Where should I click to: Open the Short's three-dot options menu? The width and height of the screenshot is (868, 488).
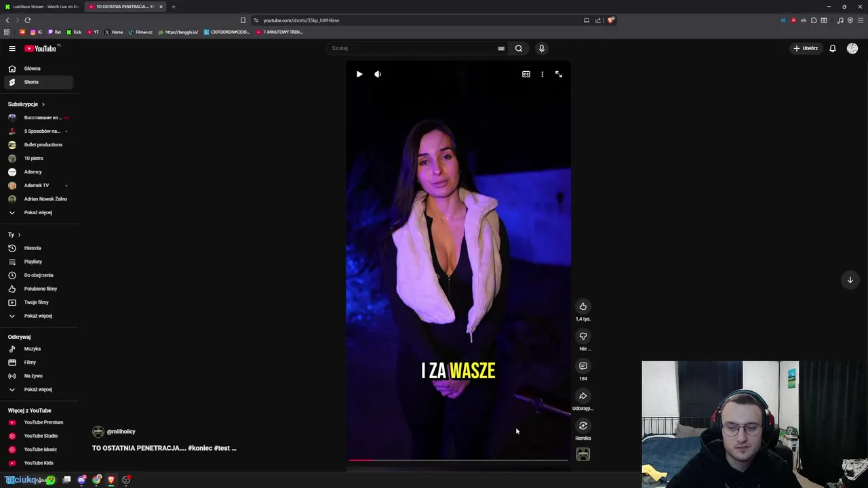pyautogui.click(x=542, y=74)
